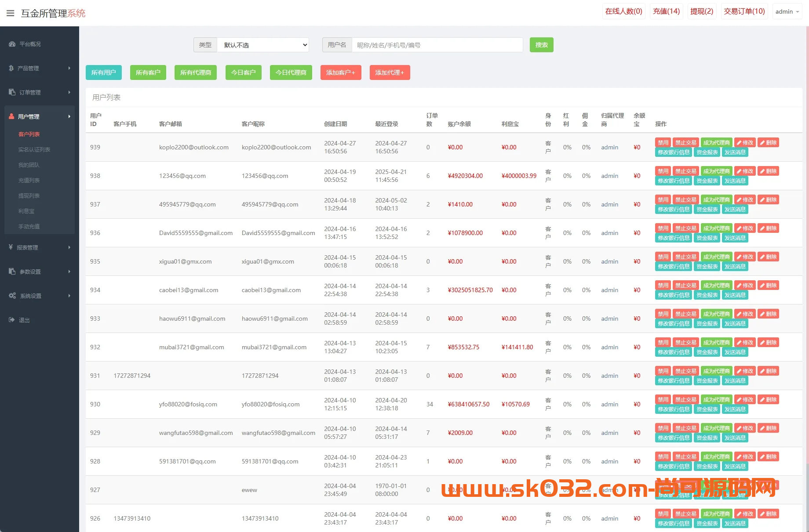
Task: Select the user icon beside 用户管理
Action: (11, 116)
